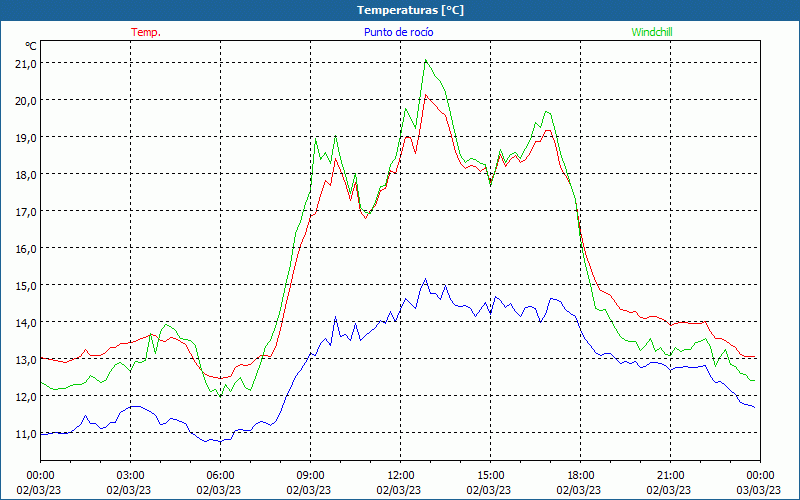Click the '14,0' y-axis value

(26, 323)
